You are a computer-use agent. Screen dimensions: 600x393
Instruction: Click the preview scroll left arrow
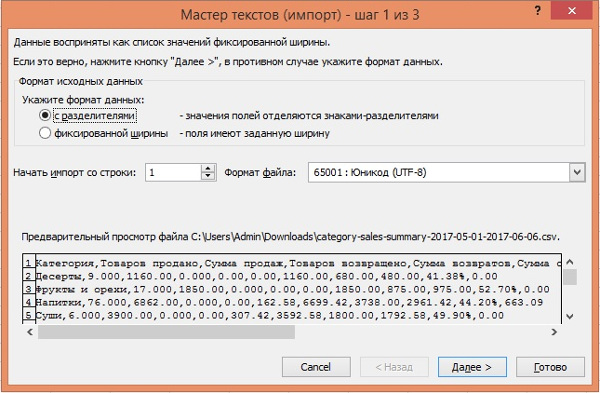coord(30,332)
